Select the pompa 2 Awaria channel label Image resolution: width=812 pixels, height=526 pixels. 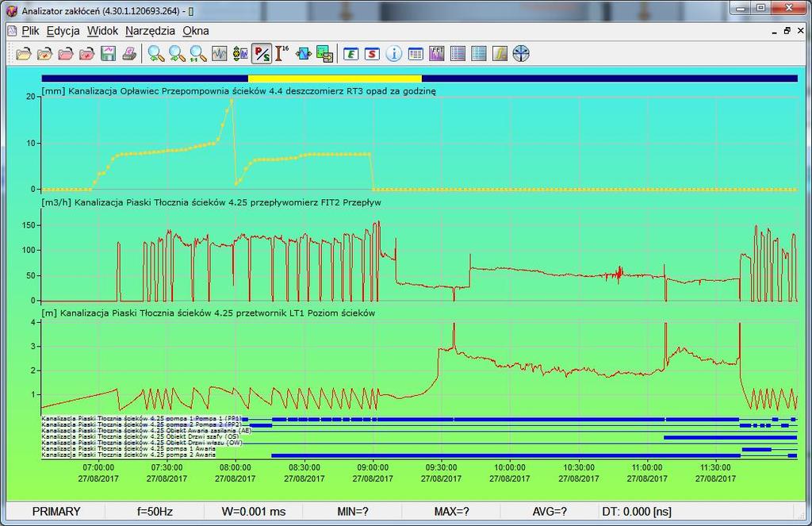click(x=128, y=455)
